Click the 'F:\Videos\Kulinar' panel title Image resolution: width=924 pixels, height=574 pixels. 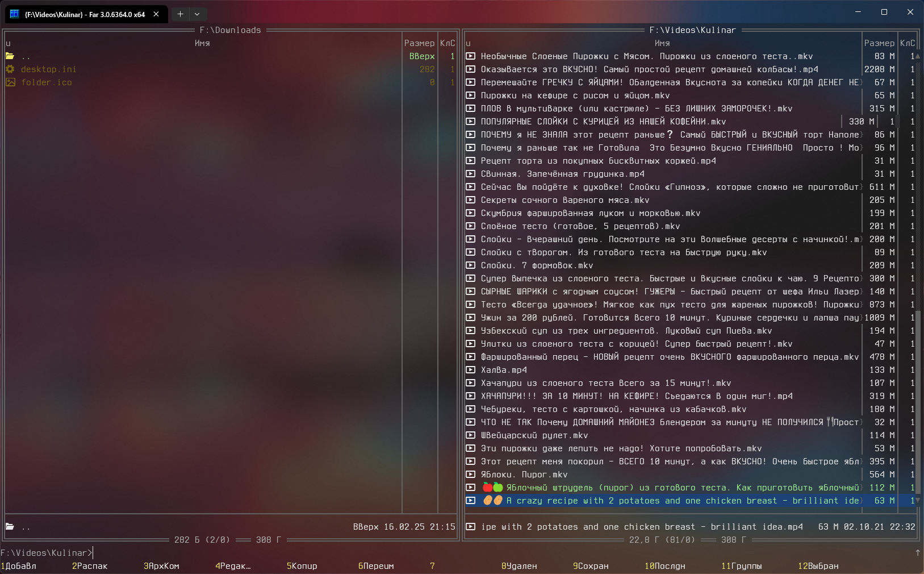[693, 30]
